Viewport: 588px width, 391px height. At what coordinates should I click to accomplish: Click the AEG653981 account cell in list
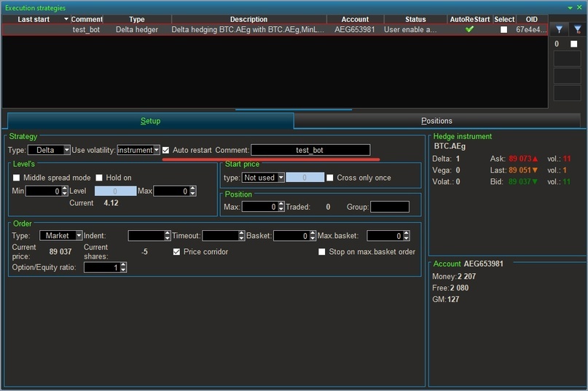[x=354, y=30]
